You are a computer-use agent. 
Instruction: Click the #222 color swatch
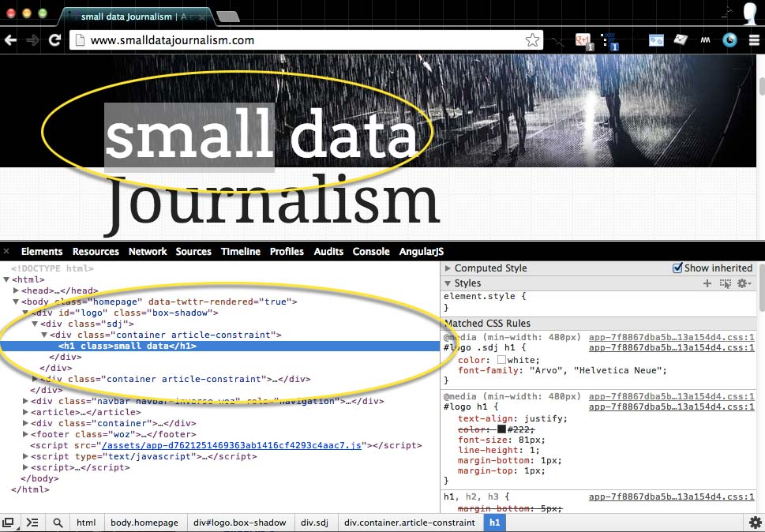click(501, 429)
